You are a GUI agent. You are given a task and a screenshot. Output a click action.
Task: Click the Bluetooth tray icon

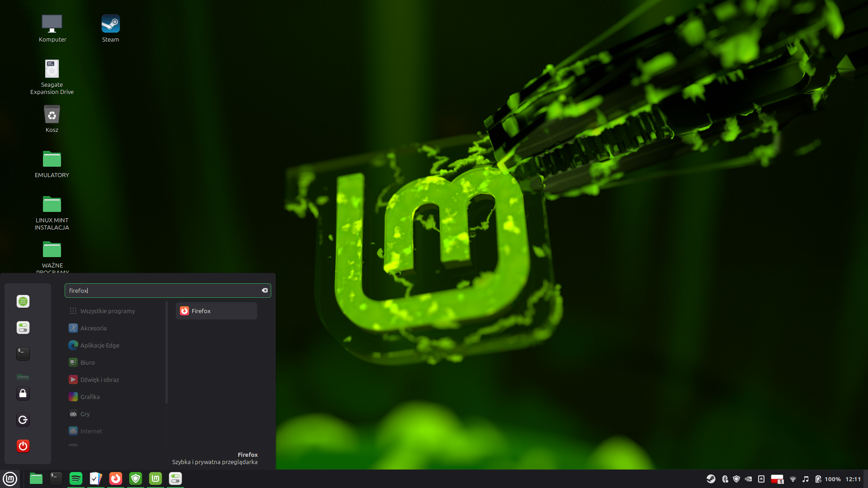[x=725, y=479]
